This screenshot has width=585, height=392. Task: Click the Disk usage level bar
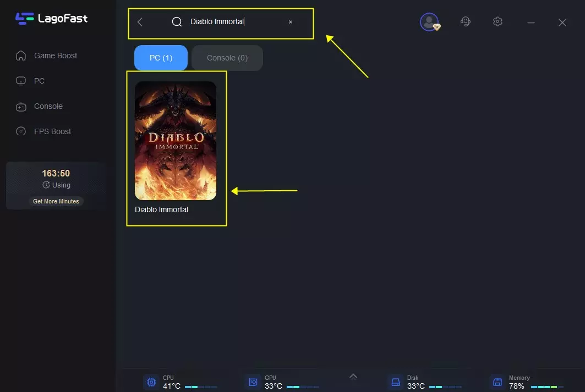[445, 387]
